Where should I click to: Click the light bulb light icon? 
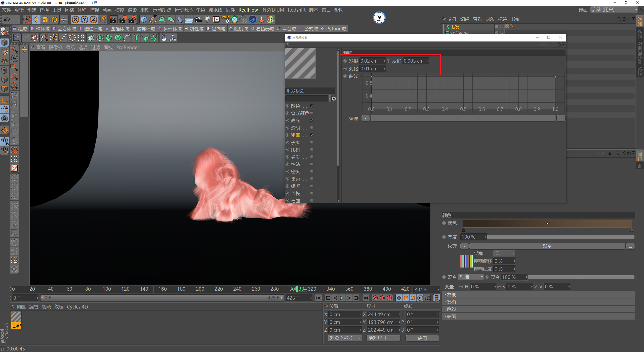pyautogui.click(x=207, y=19)
